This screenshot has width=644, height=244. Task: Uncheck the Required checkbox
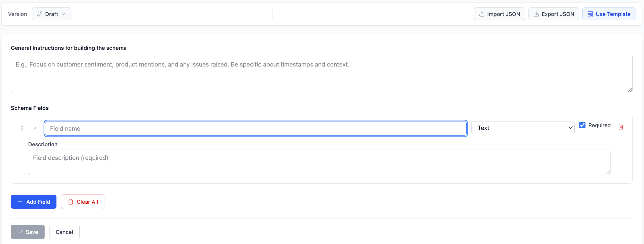582,125
